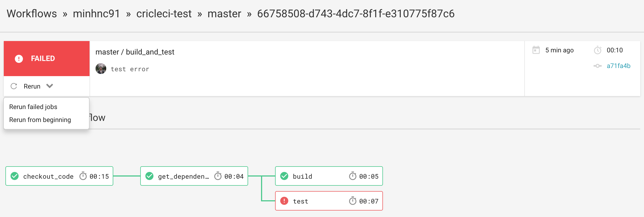Open commit a71fa4b link

point(618,66)
